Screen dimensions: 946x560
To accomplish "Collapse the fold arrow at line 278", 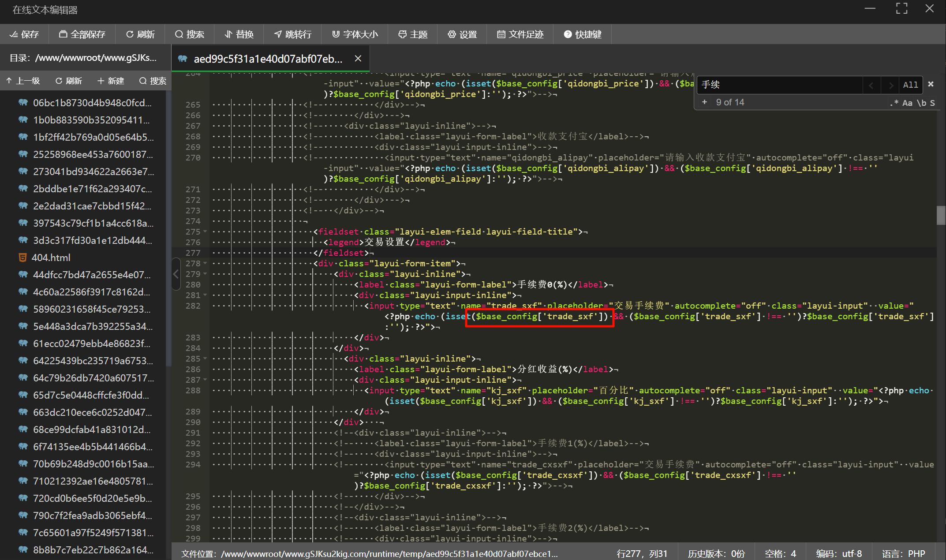I will [x=205, y=263].
